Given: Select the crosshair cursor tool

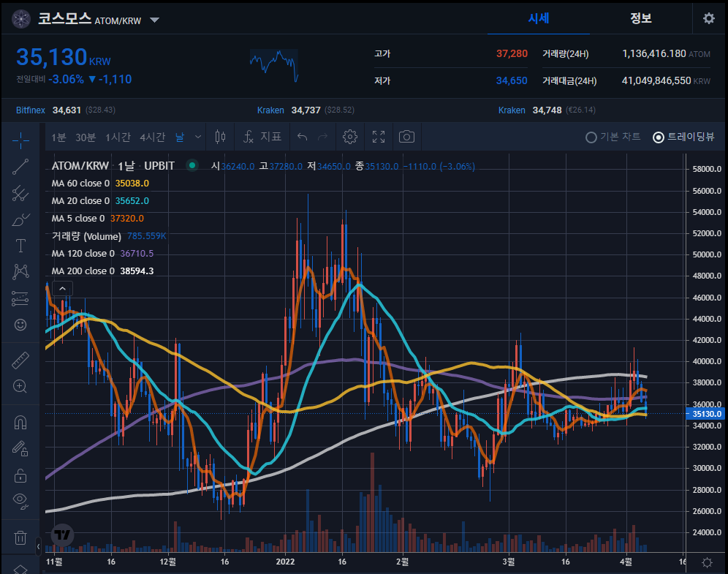Looking at the screenshot, I should [20, 140].
